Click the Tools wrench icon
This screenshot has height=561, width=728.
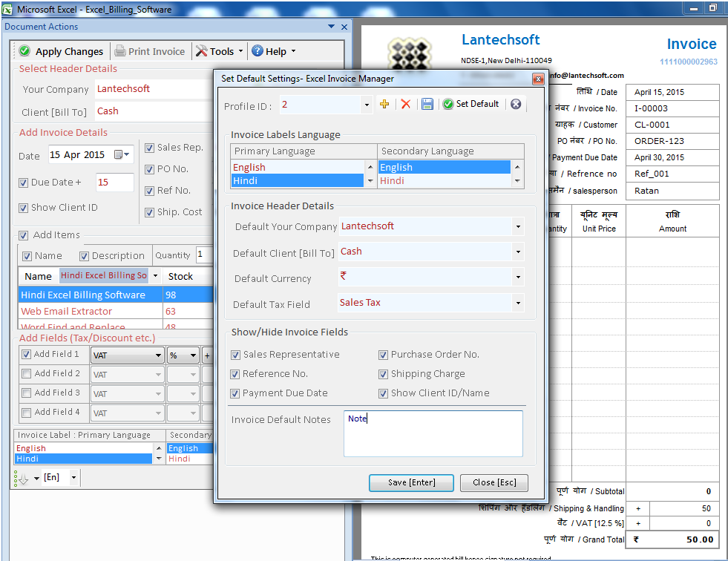pyautogui.click(x=202, y=51)
